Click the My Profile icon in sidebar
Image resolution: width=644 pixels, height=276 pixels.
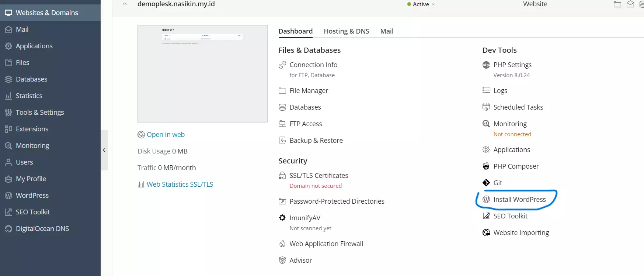[x=8, y=179]
